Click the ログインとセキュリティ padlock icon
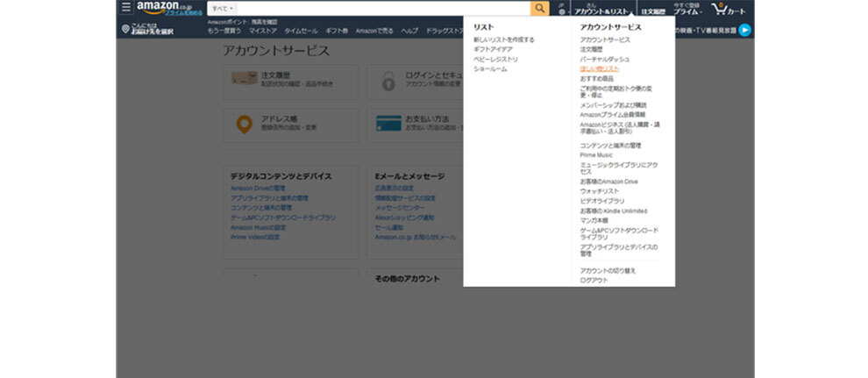 (x=388, y=82)
